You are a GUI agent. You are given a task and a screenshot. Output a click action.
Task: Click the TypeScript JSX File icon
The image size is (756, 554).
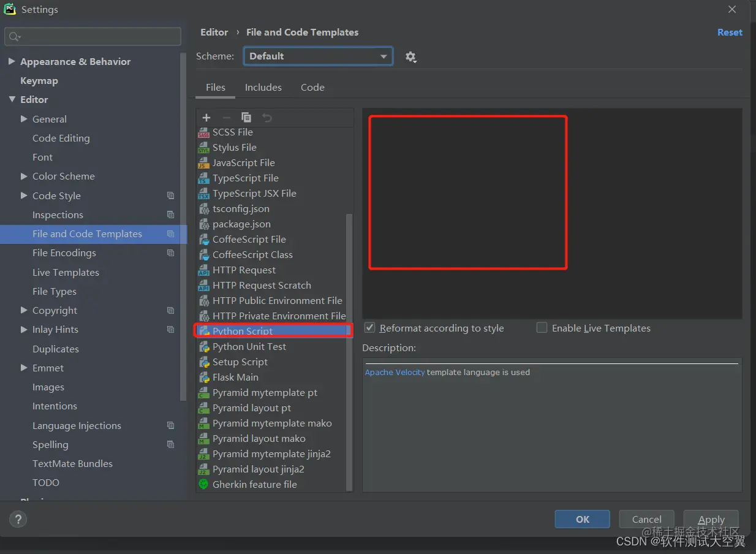click(x=203, y=194)
